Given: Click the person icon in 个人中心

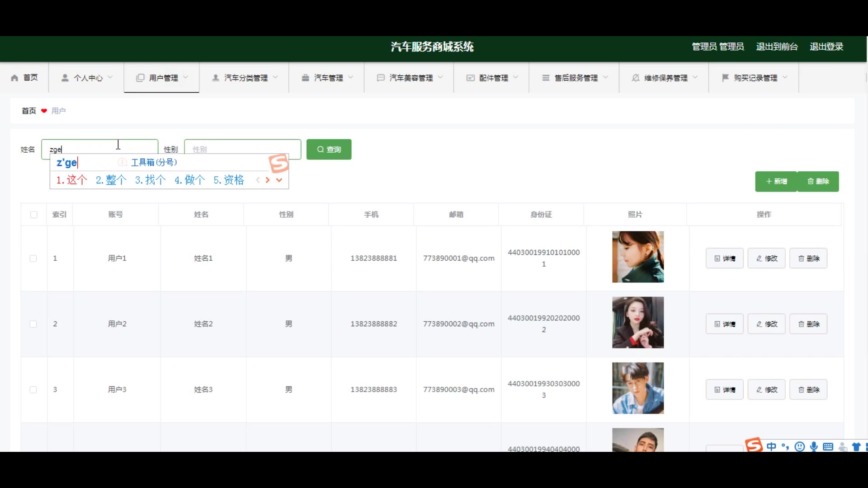Looking at the screenshot, I should [x=65, y=78].
